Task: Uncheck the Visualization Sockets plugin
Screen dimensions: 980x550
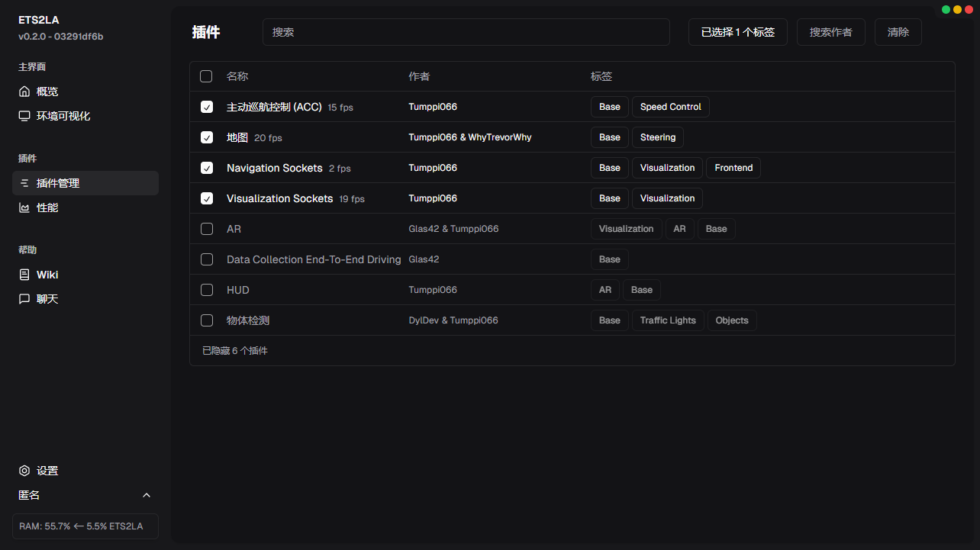Action: (207, 198)
